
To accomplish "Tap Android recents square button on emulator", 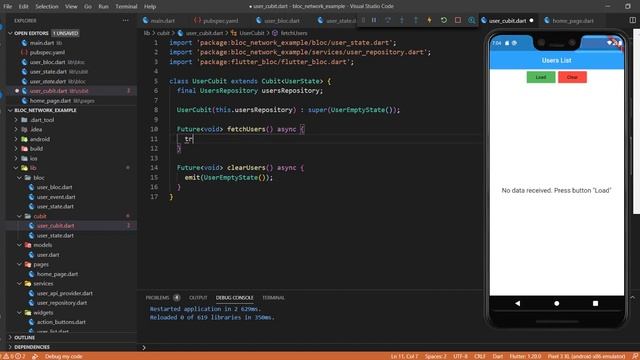I will tap(595, 303).
